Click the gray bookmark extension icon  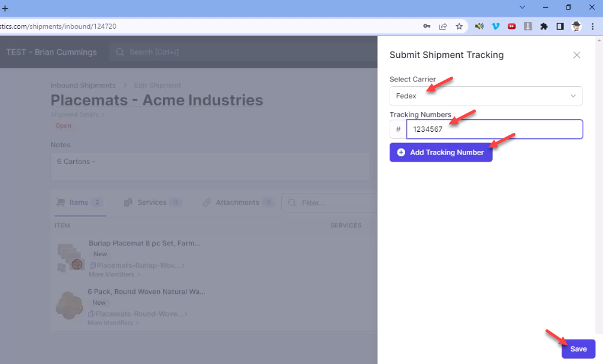[527, 26]
